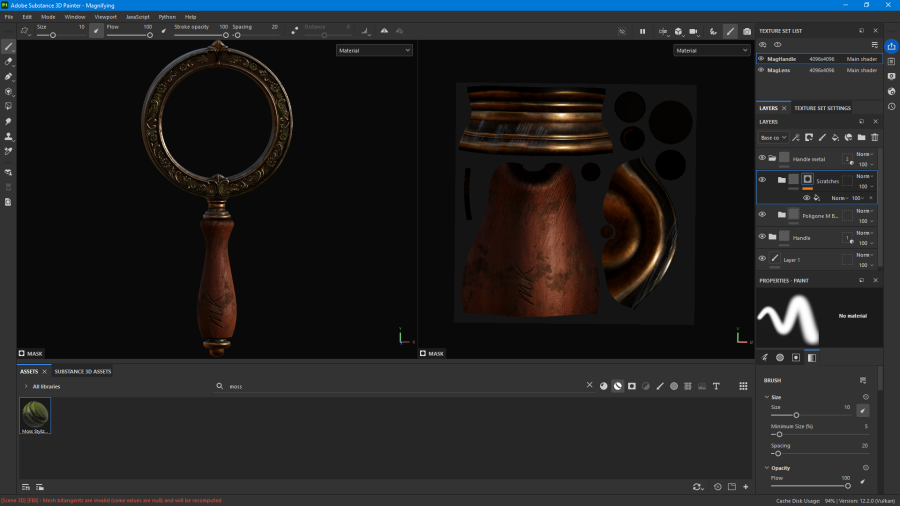Select the Polygon Fill tool
Viewport: 900px width, 506px height.
(x=8, y=106)
